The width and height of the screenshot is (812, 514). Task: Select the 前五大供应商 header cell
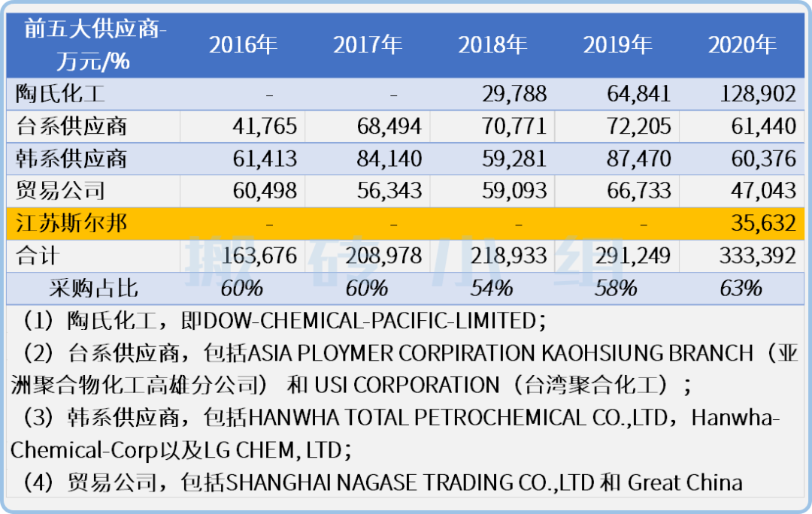[x=94, y=45]
